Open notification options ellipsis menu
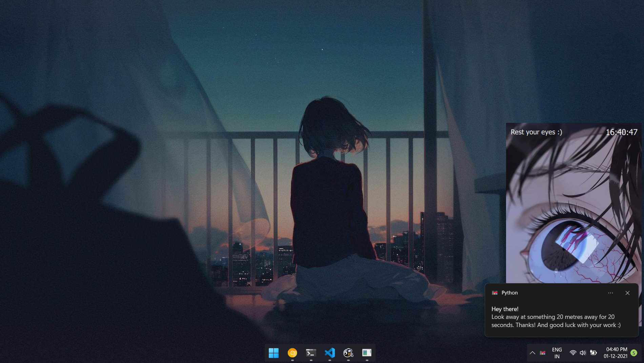Screen dimensions: 644x363 coord(610,293)
